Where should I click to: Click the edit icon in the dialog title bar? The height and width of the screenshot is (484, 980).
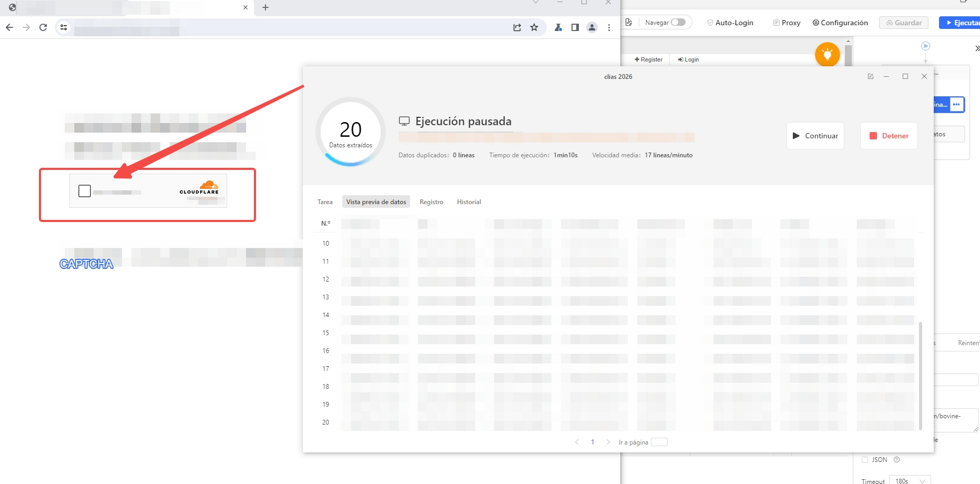(871, 76)
